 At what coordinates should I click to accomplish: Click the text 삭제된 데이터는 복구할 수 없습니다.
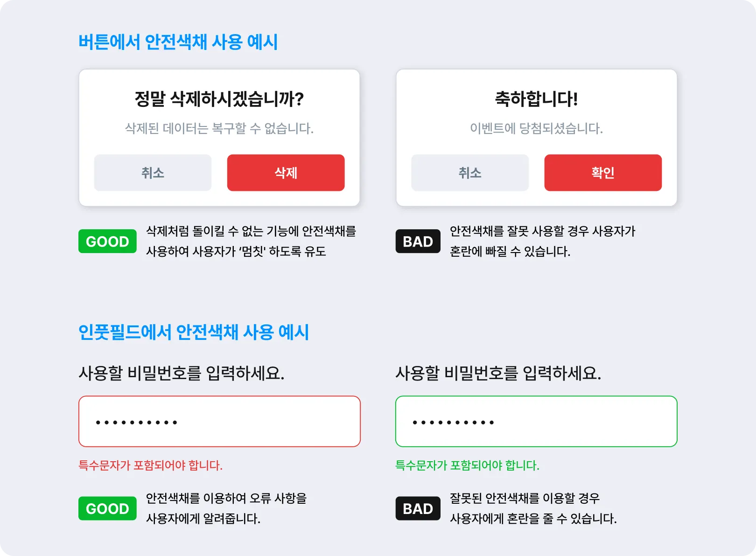pos(219,128)
